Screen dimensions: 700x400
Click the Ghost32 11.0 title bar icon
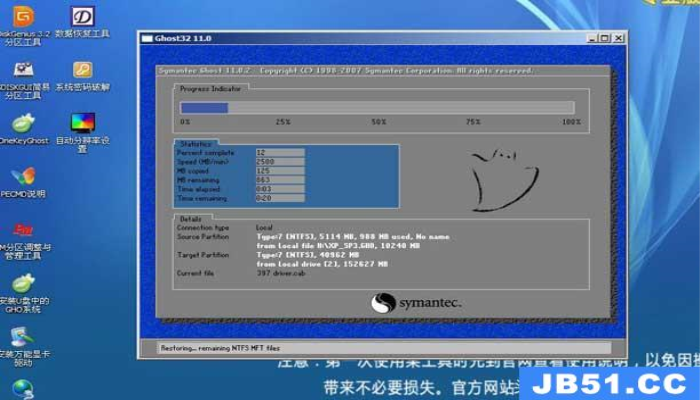(147, 38)
